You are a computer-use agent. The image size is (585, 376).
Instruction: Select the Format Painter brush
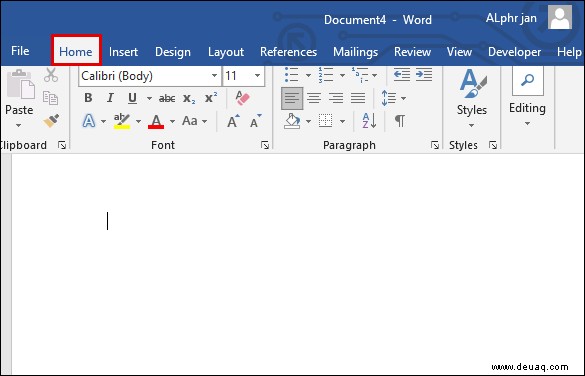tap(51, 121)
